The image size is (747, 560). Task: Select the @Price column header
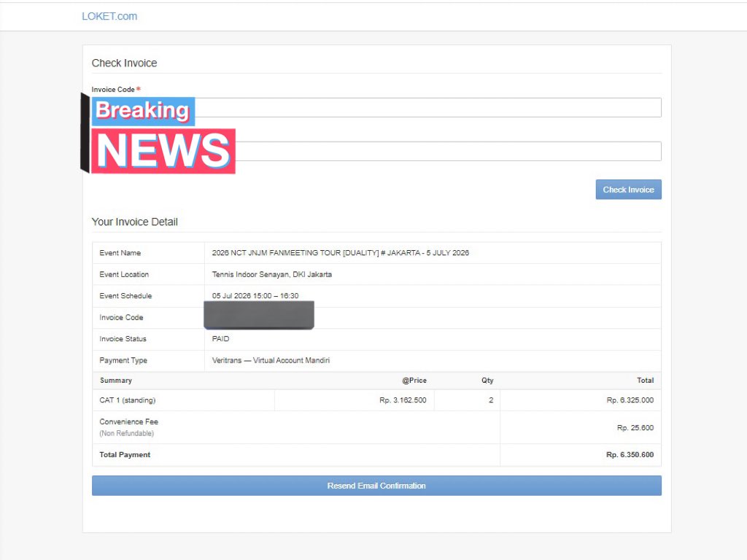414,381
